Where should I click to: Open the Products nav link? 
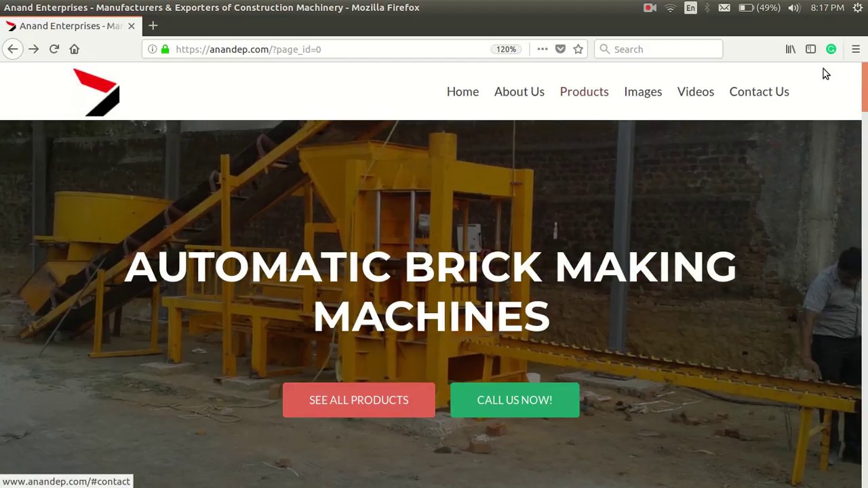coord(585,91)
